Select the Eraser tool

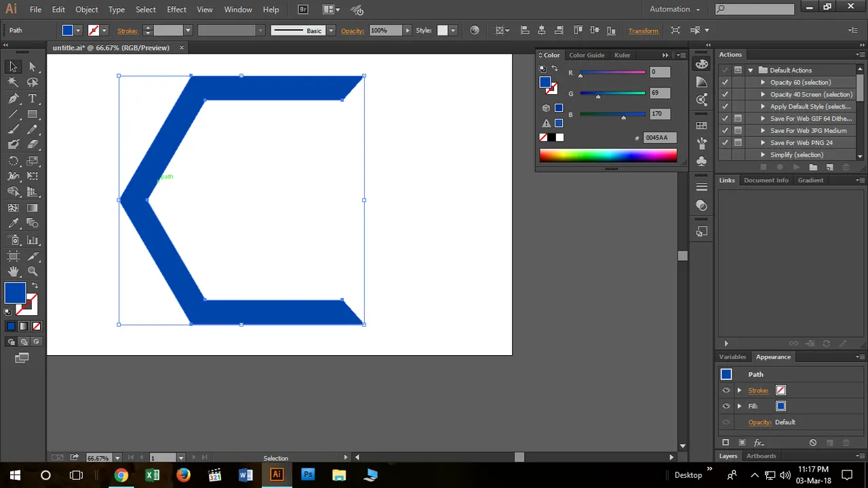pyautogui.click(x=32, y=144)
